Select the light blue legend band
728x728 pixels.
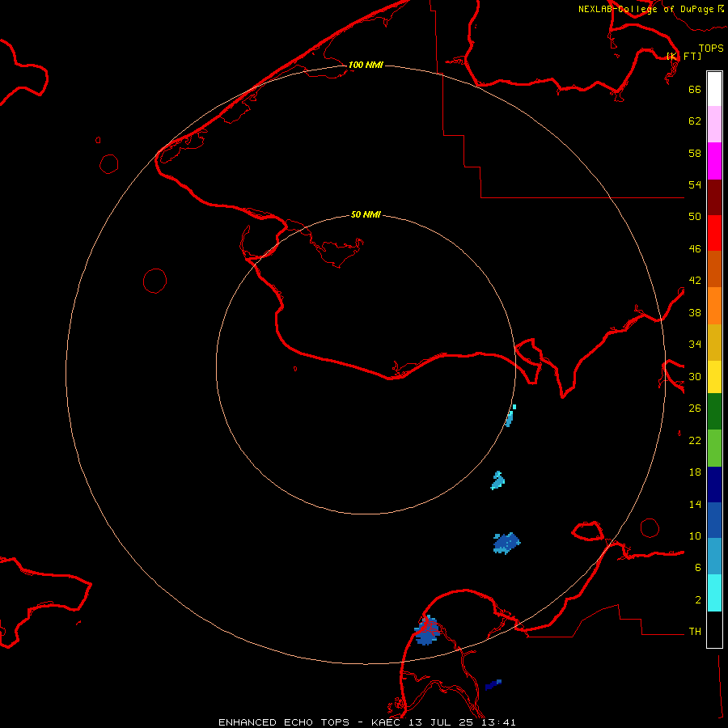click(x=714, y=557)
